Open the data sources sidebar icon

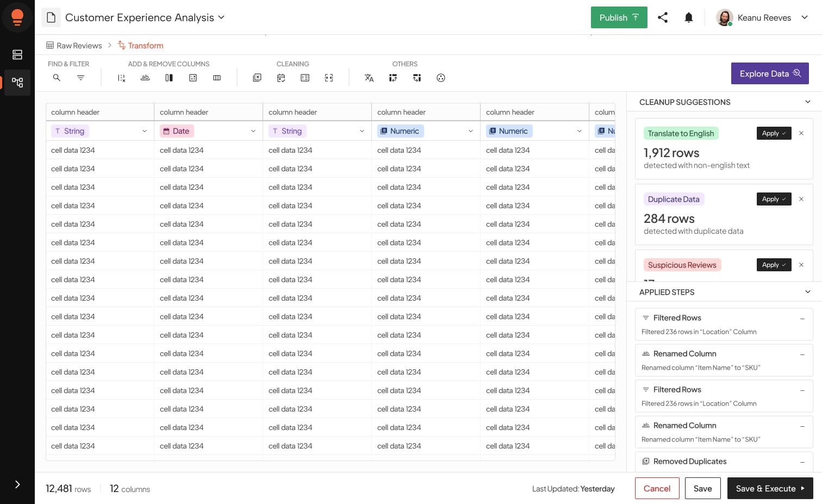click(17, 54)
